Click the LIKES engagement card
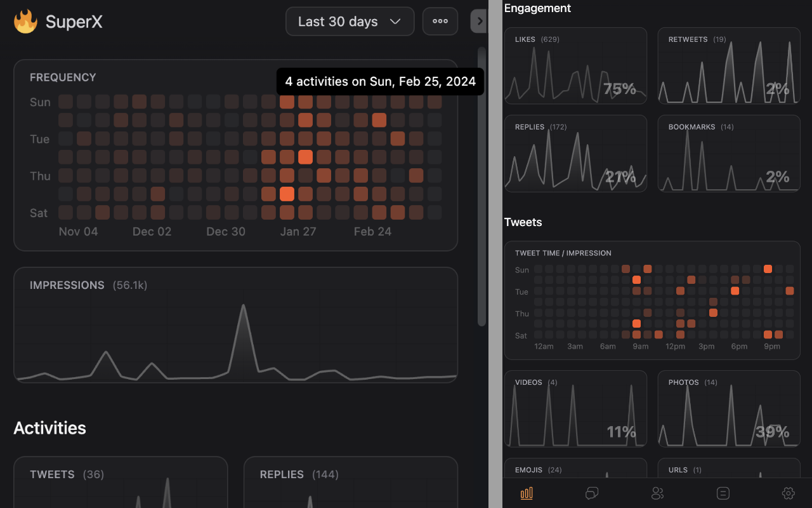The width and height of the screenshot is (812, 508). pyautogui.click(x=575, y=65)
